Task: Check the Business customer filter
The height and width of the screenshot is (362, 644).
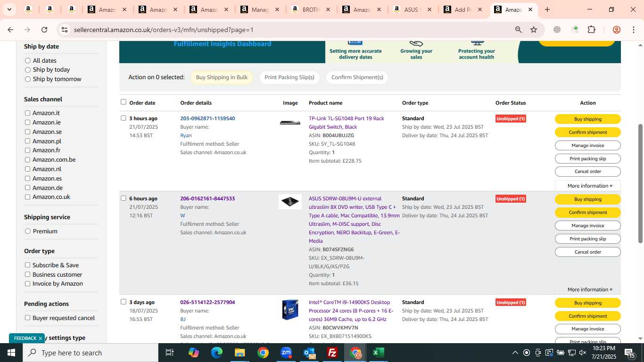Action: coord(27,274)
